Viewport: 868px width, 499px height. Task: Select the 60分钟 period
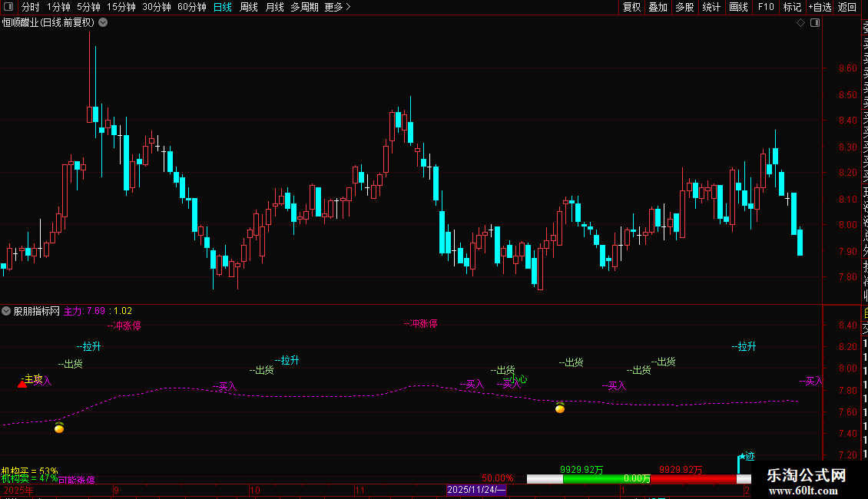pyautogui.click(x=191, y=7)
